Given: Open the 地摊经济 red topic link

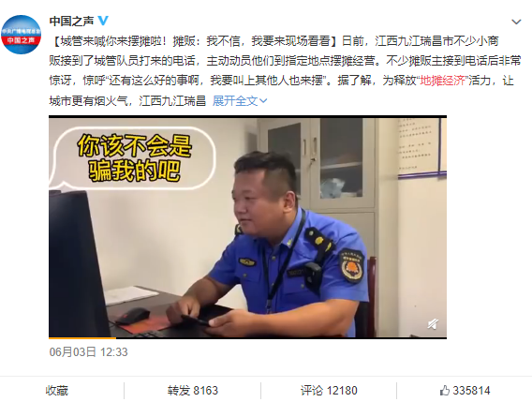Looking at the screenshot, I should (442, 81).
